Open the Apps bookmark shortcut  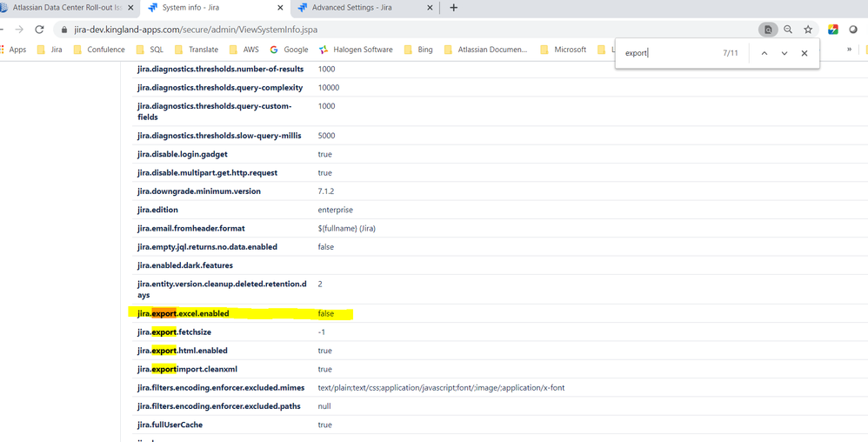[x=13, y=50]
